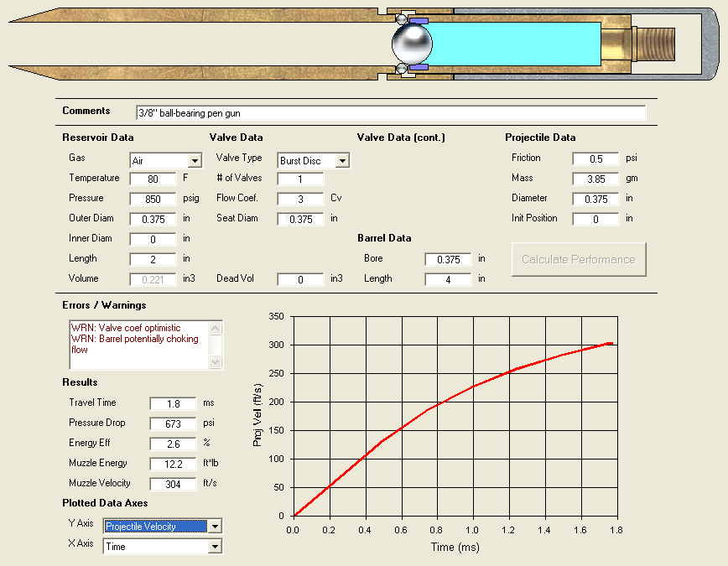Click the Init Position input field
728x566 pixels.
pos(595,219)
